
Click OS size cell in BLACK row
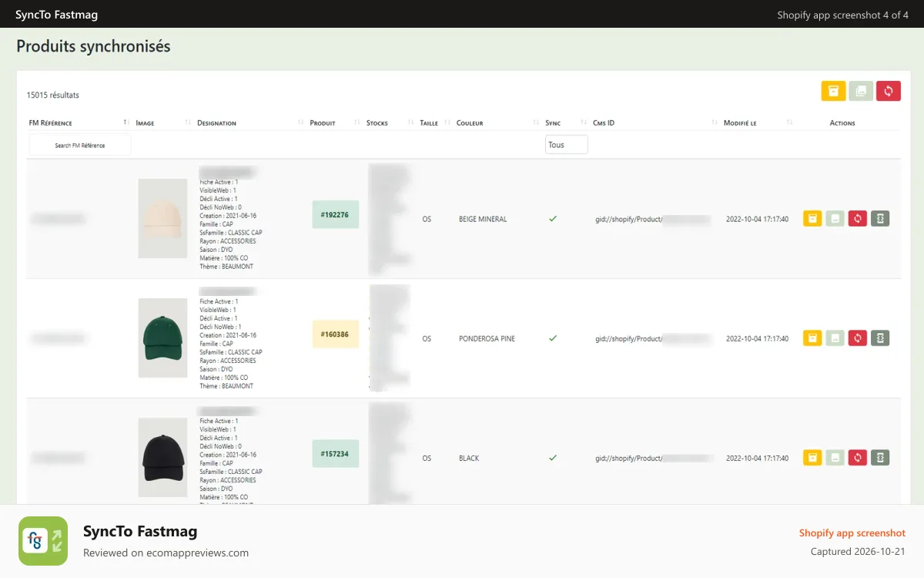427,458
